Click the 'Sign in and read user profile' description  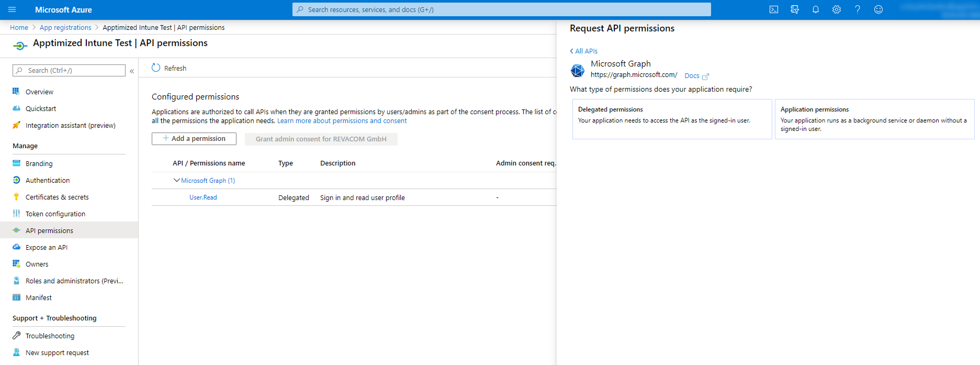coord(363,197)
